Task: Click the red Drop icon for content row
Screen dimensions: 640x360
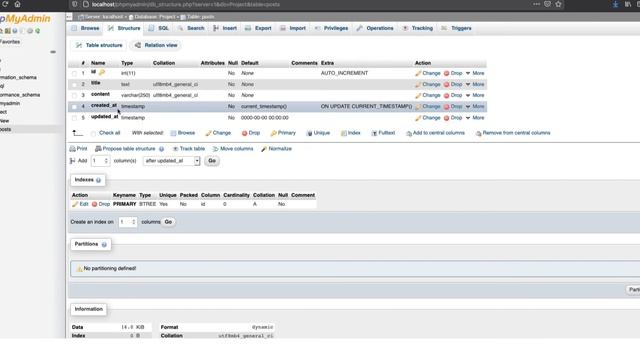Action: (x=447, y=96)
